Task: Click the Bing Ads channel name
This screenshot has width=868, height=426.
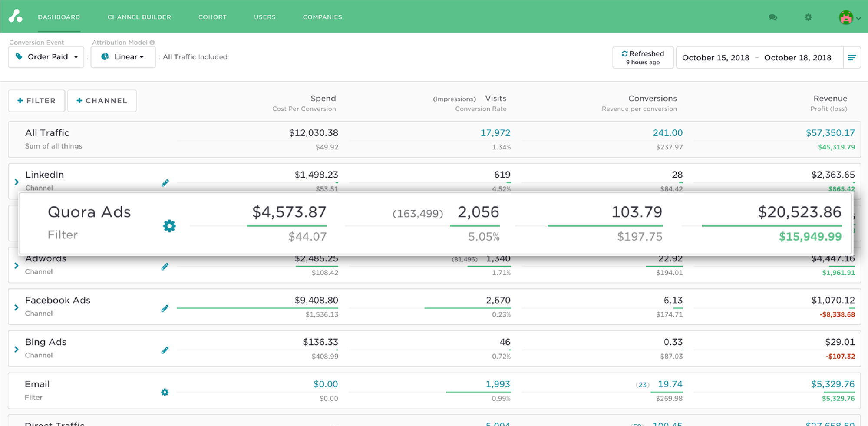Action: tap(46, 342)
